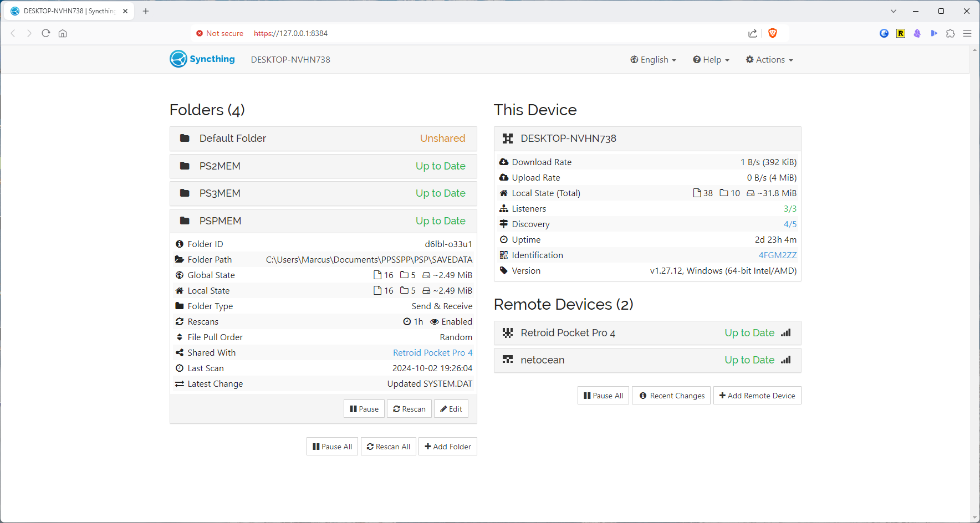Screen dimensions: 980x523
Task: Click the PS3MEM folder icon
Action: pyautogui.click(x=185, y=193)
